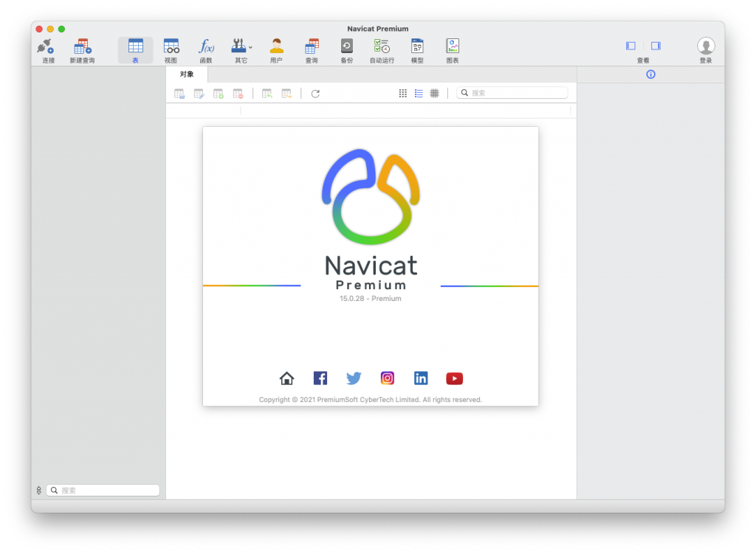The image size is (756, 554).
Task: Open 新建查询 new query
Action: 82,51
